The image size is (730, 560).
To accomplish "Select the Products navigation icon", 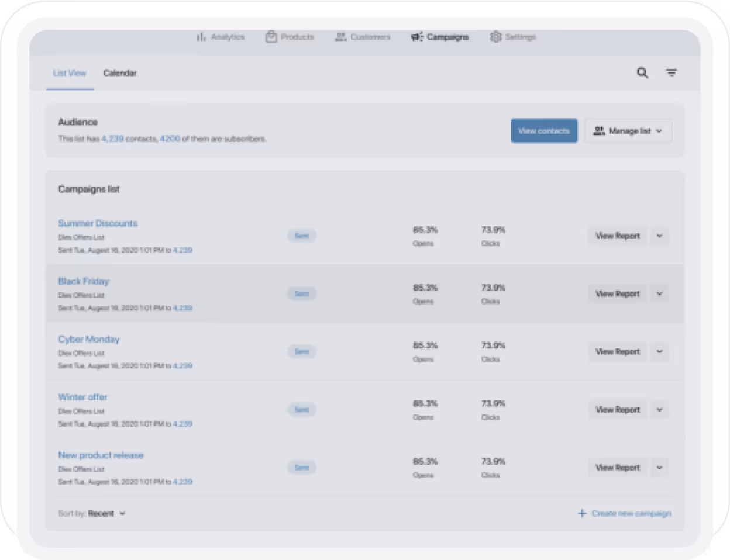I will coord(271,36).
